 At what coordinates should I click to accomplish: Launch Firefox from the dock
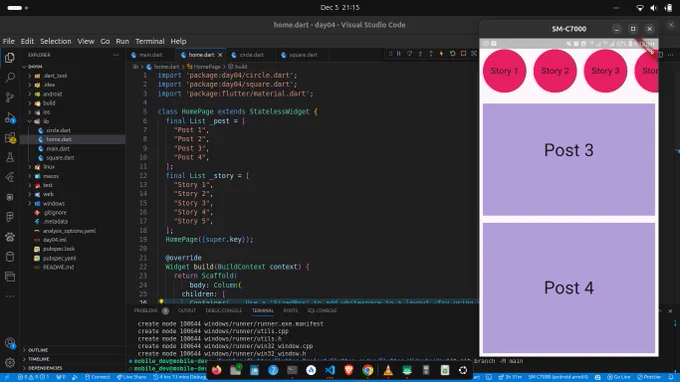[x=216, y=370]
